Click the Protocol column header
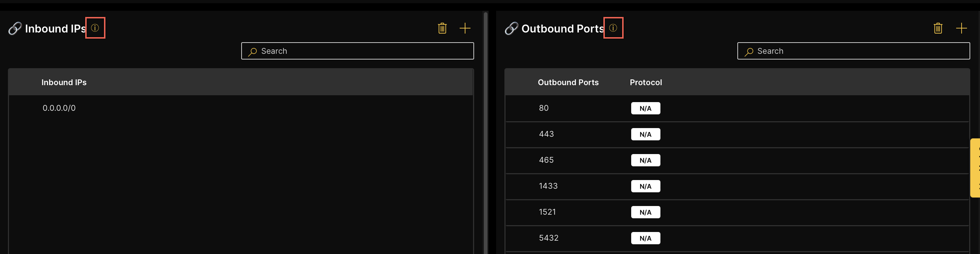Screen dimensions: 980x254 tap(646, 83)
